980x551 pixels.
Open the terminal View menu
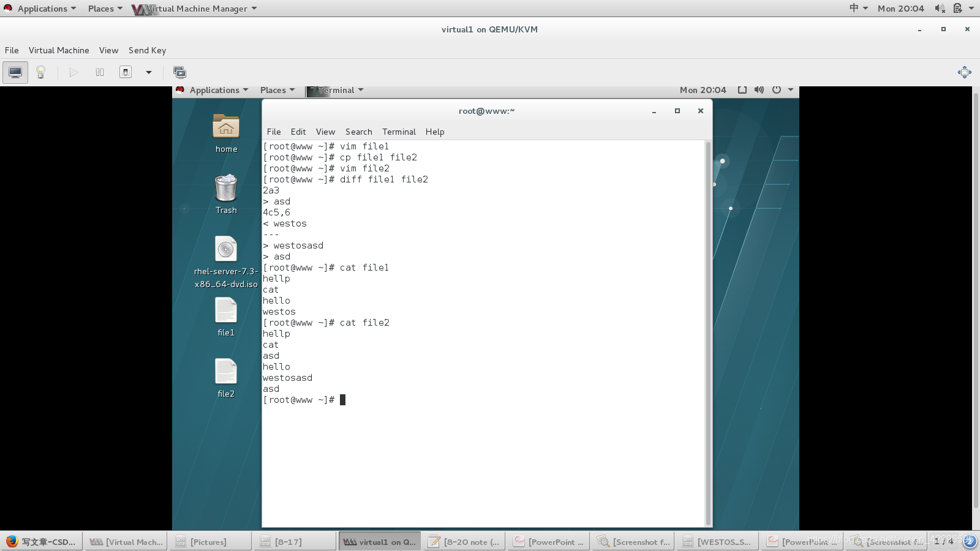(325, 132)
